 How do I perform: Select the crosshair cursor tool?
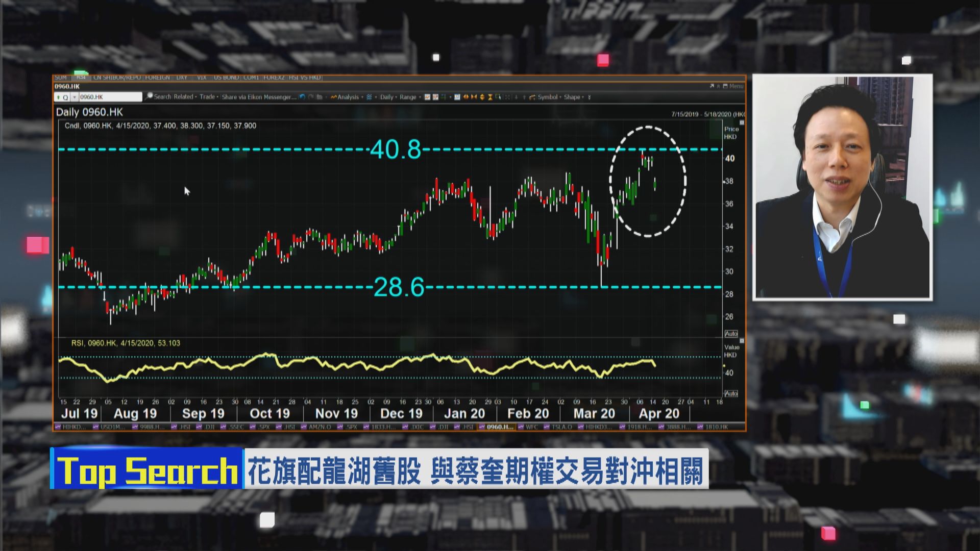(x=499, y=96)
